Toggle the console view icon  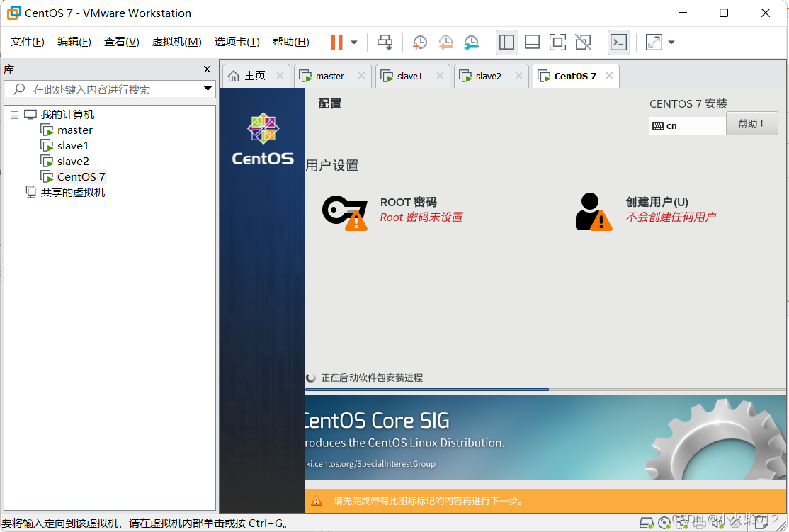[x=618, y=42]
